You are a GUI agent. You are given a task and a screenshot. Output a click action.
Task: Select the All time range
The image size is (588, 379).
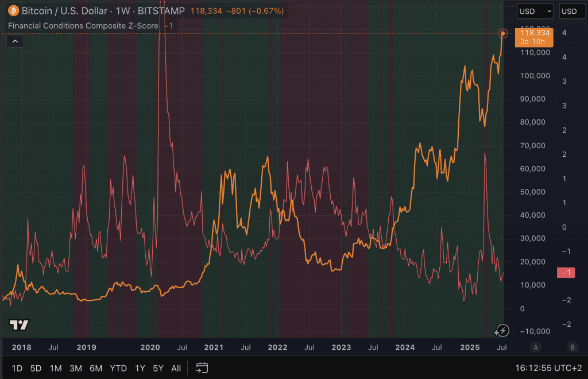[176, 368]
